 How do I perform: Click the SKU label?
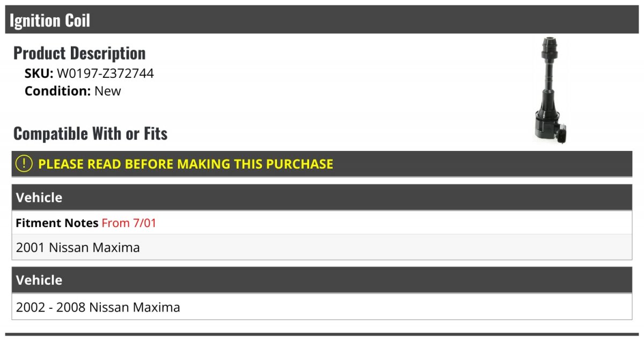(x=39, y=74)
